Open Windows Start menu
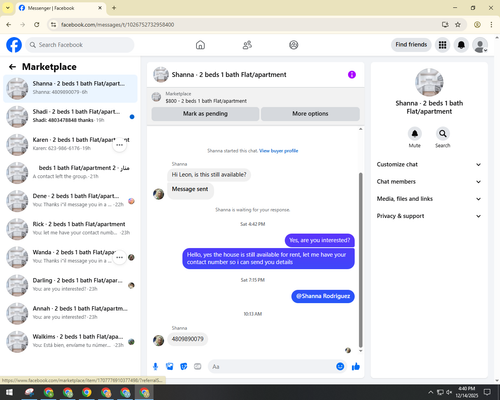 click(x=9, y=392)
